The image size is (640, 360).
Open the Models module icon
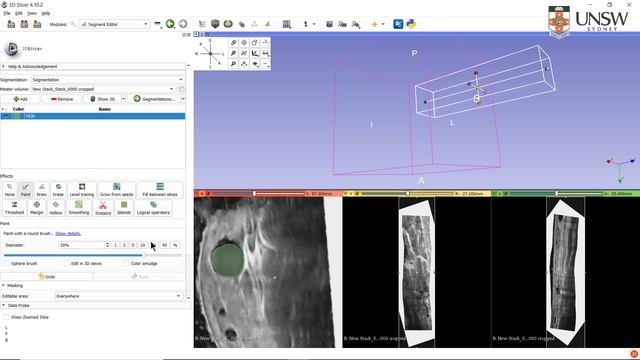point(228,24)
